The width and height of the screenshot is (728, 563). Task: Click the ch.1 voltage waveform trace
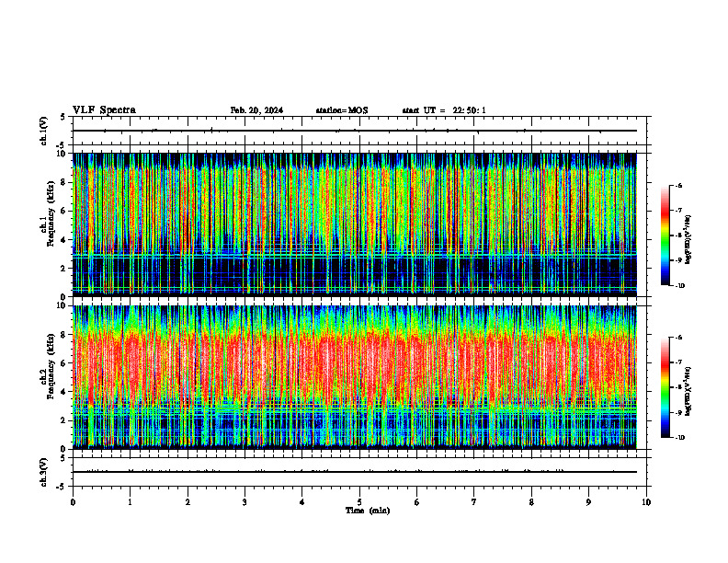tap(355, 131)
